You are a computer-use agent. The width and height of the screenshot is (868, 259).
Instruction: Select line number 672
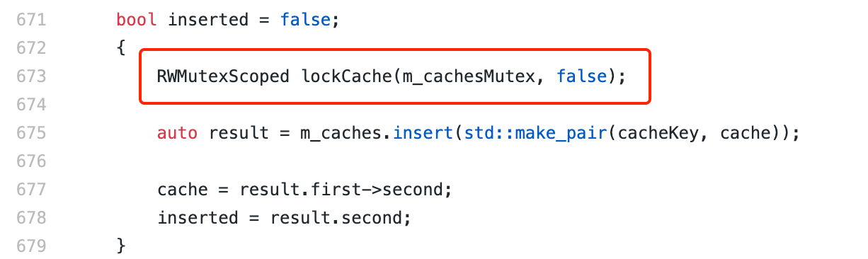point(30,48)
